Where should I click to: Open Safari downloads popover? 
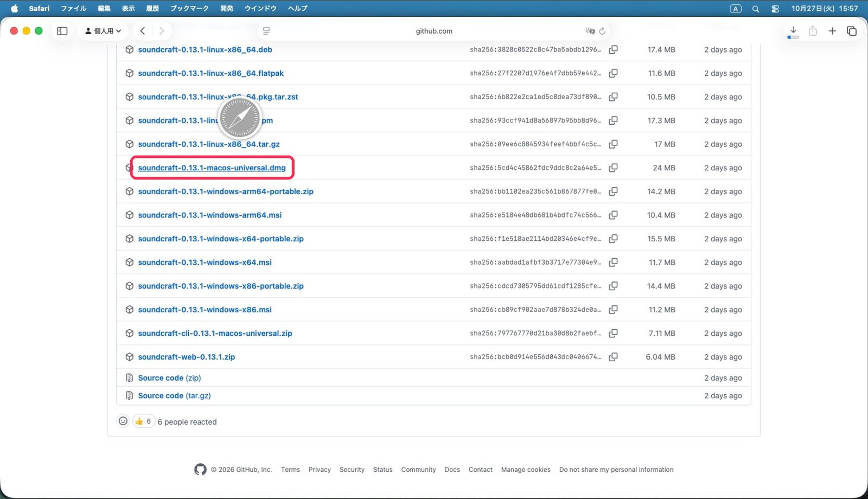(793, 31)
